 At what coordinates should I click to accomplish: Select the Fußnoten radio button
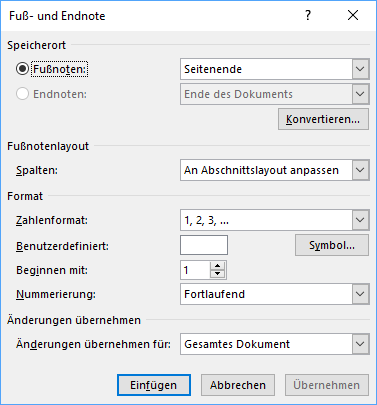click(22, 69)
